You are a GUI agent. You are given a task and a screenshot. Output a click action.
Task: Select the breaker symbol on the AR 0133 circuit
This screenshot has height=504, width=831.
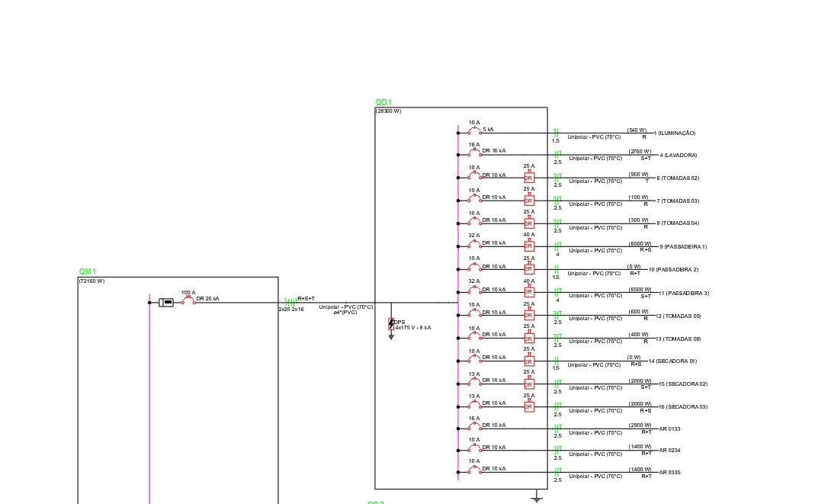click(x=474, y=426)
